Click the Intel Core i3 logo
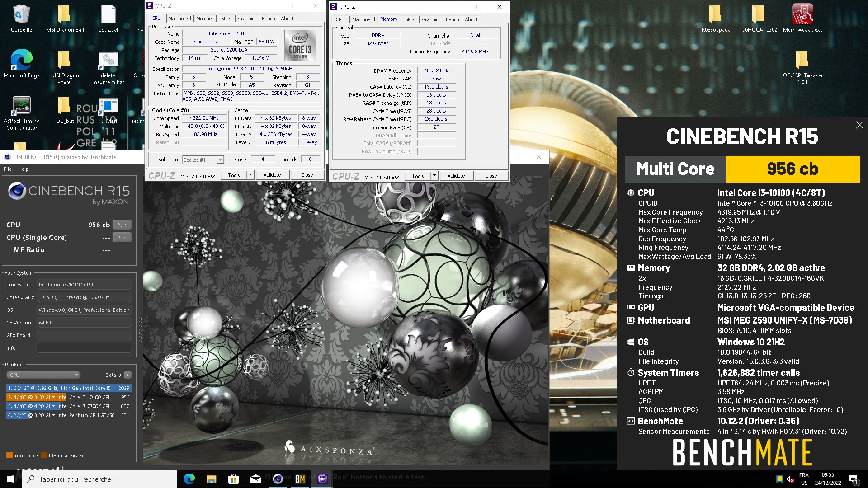This screenshot has height=488, width=868. click(300, 45)
